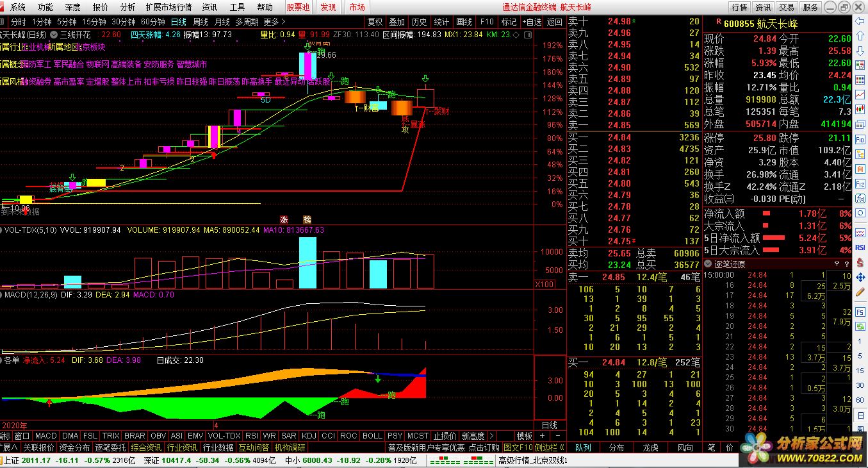Viewport: 868px width, 468px height.
Task: Open the 统计 statistics option
Action: pos(441,21)
